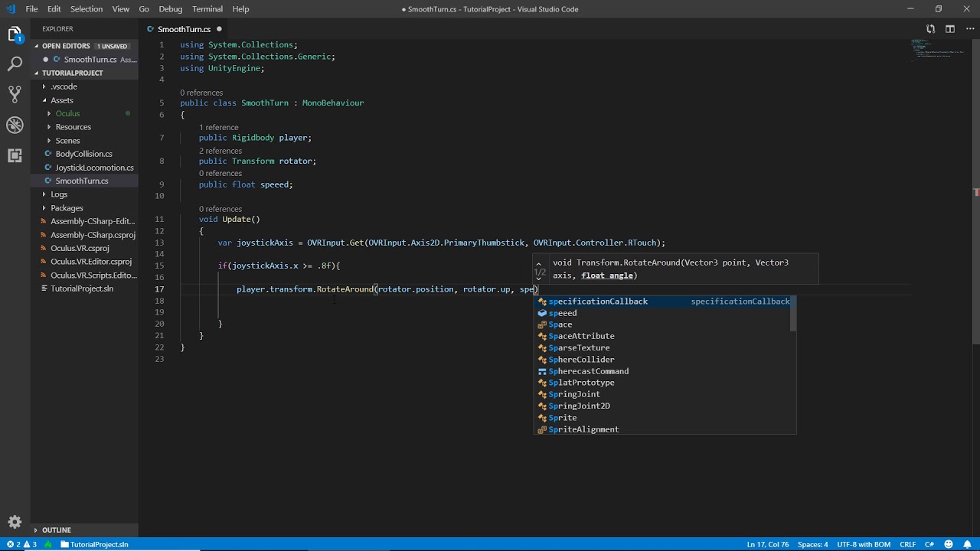Open BodyCollision.cs from the explorer
The image size is (980, 551).
tap(84, 154)
